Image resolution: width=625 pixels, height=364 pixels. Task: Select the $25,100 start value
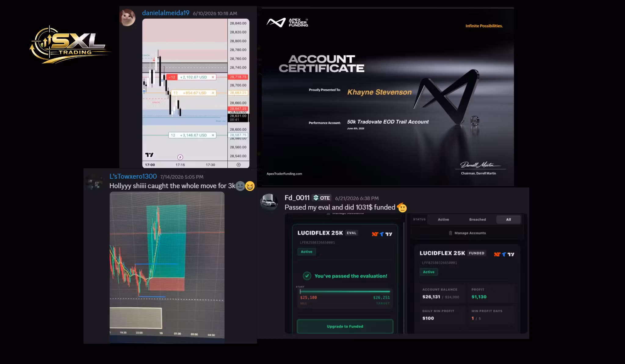point(309,298)
